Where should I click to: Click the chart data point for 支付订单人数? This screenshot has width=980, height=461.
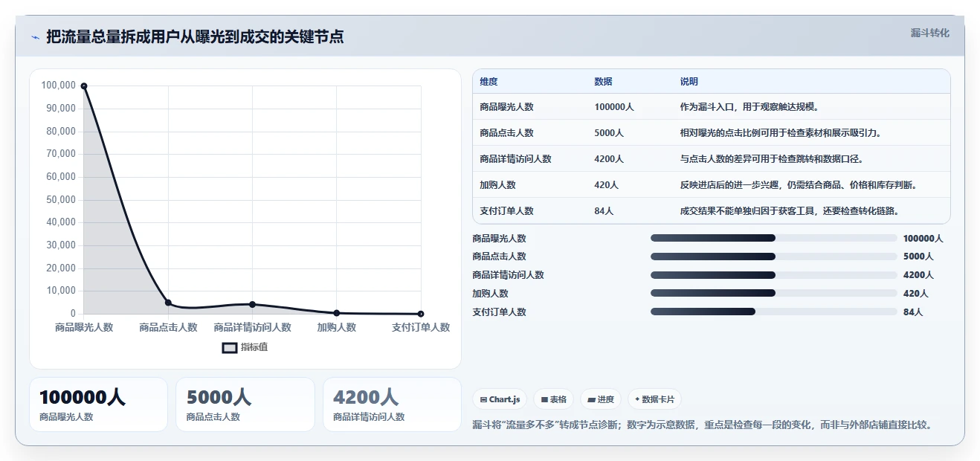[x=421, y=314]
